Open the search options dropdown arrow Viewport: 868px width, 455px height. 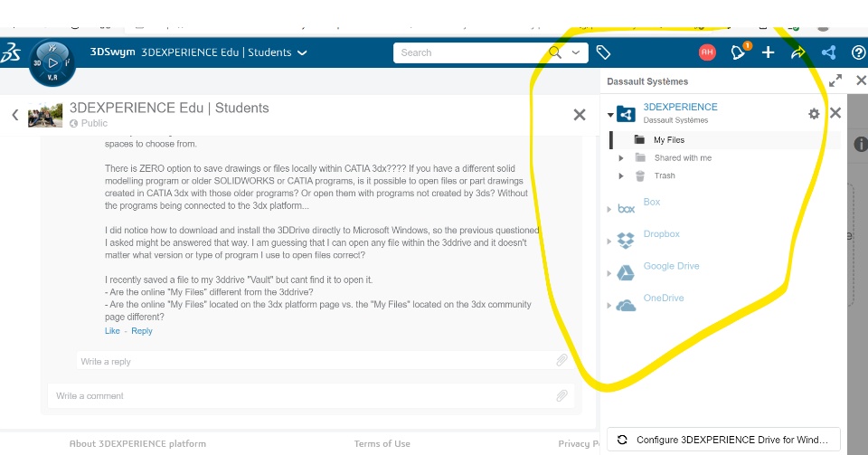click(x=576, y=52)
